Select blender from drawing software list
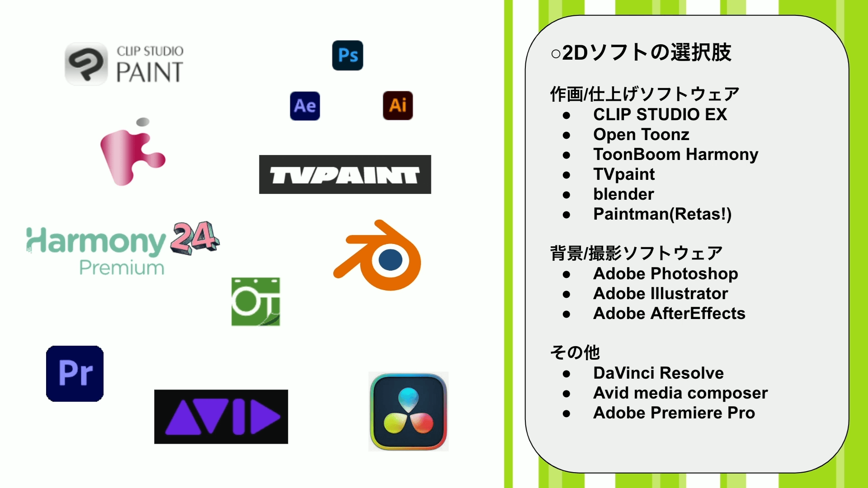This screenshot has height=488, width=868. pos(625,194)
